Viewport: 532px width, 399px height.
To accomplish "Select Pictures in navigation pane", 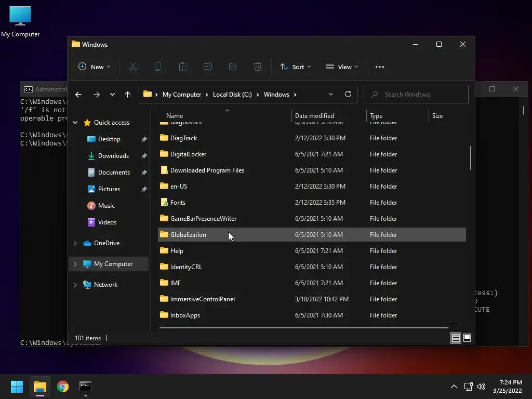I will pos(109,189).
